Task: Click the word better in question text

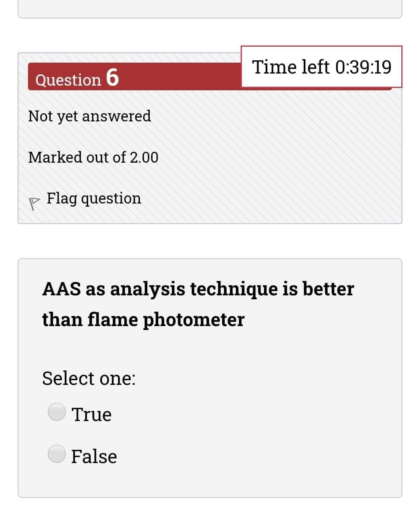Action: click(328, 289)
